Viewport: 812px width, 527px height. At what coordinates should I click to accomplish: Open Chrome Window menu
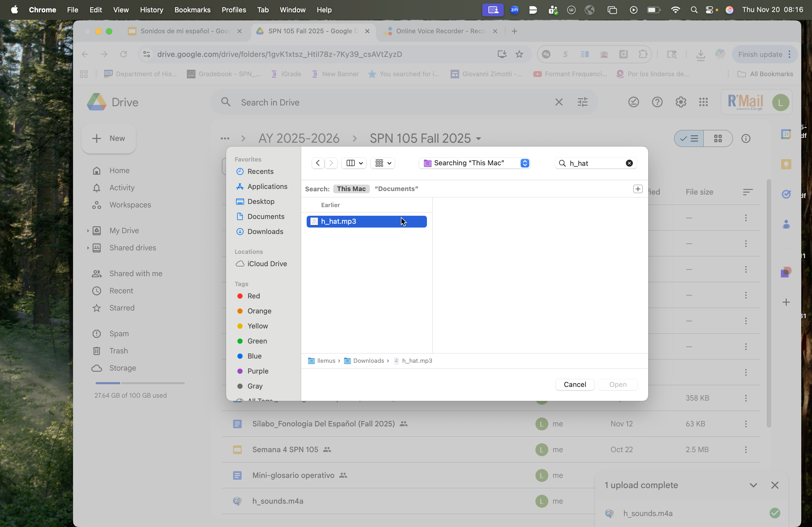click(292, 10)
